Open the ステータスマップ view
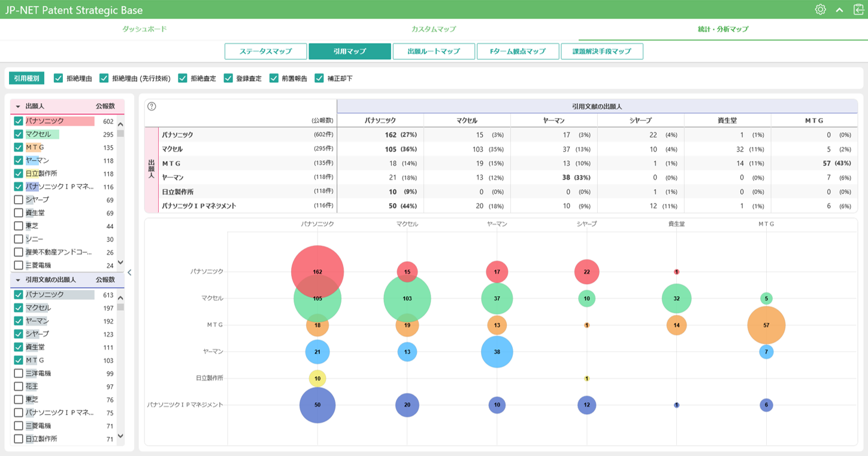868x456 pixels. tap(266, 52)
